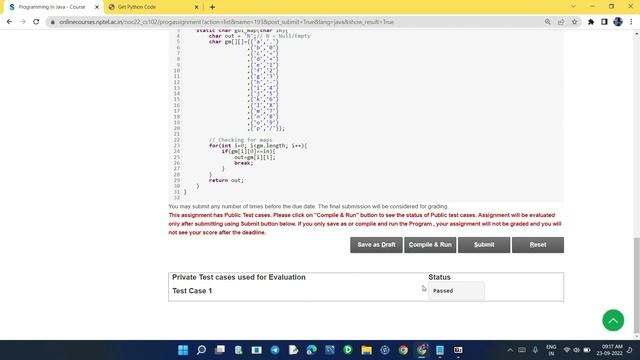
Task: Open Telegram from the taskbar
Action: [275, 350]
